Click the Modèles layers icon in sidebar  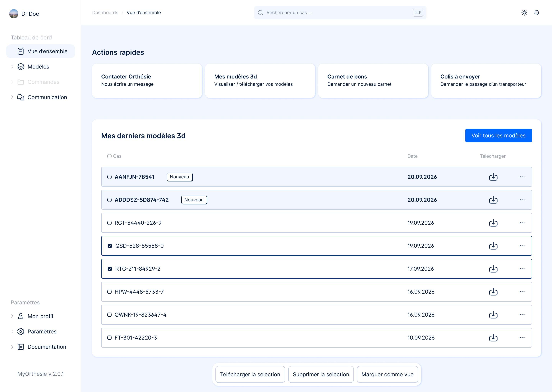point(21,67)
